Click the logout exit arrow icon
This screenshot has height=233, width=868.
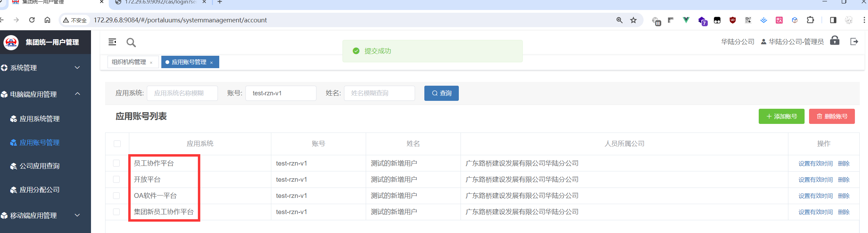tap(854, 42)
